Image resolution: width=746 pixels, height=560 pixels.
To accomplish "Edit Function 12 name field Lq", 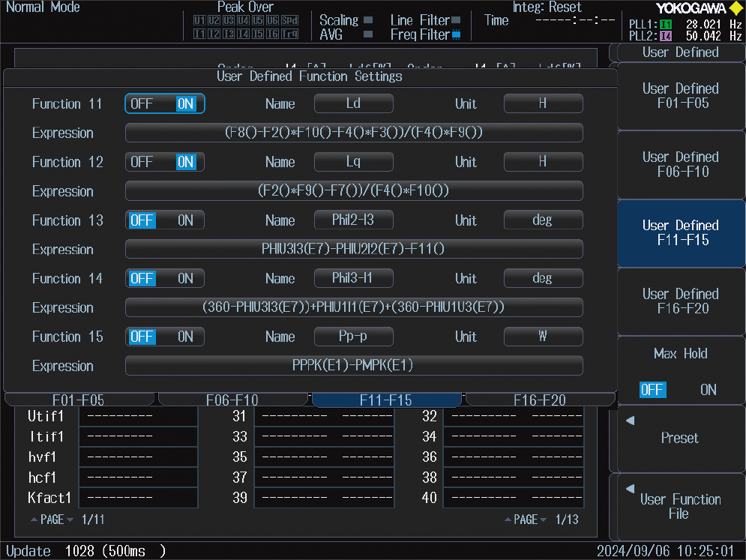I will [353, 162].
